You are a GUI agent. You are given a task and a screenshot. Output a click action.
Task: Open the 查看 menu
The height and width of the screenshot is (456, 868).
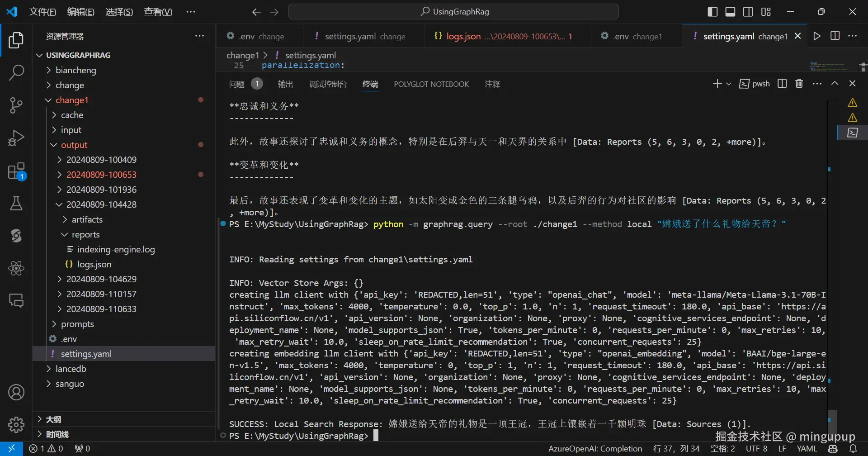click(157, 11)
